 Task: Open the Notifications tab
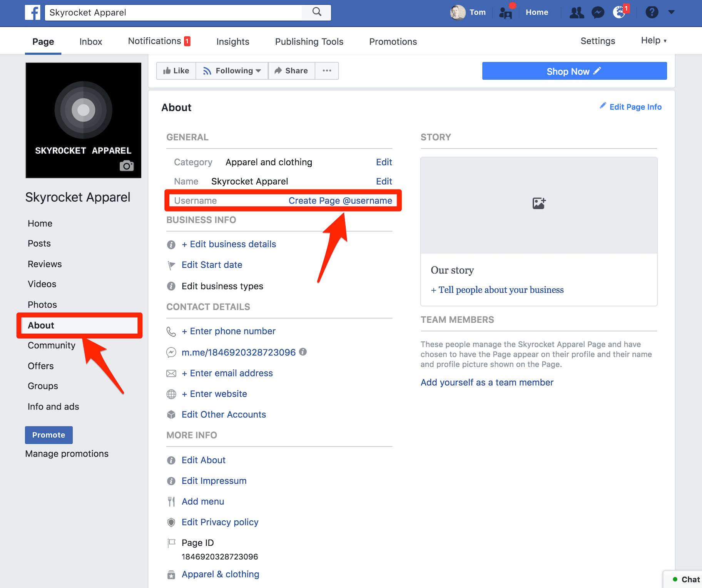pyautogui.click(x=155, y=41)
